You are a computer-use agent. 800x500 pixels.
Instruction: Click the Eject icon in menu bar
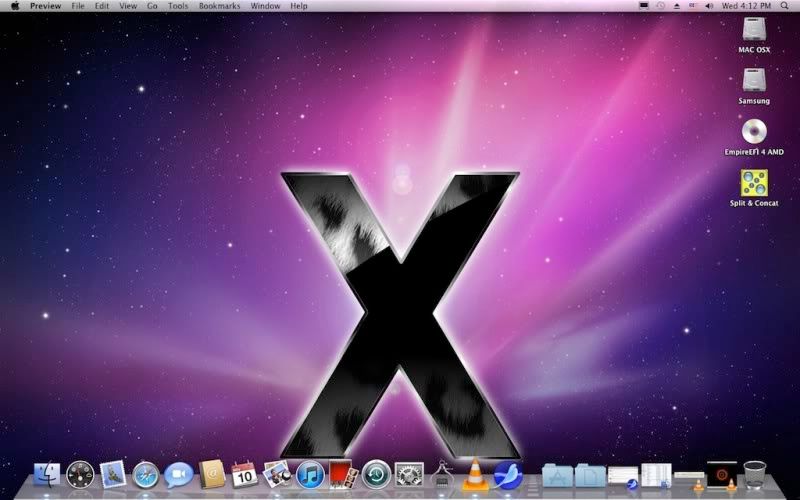(x=677, y=6)
